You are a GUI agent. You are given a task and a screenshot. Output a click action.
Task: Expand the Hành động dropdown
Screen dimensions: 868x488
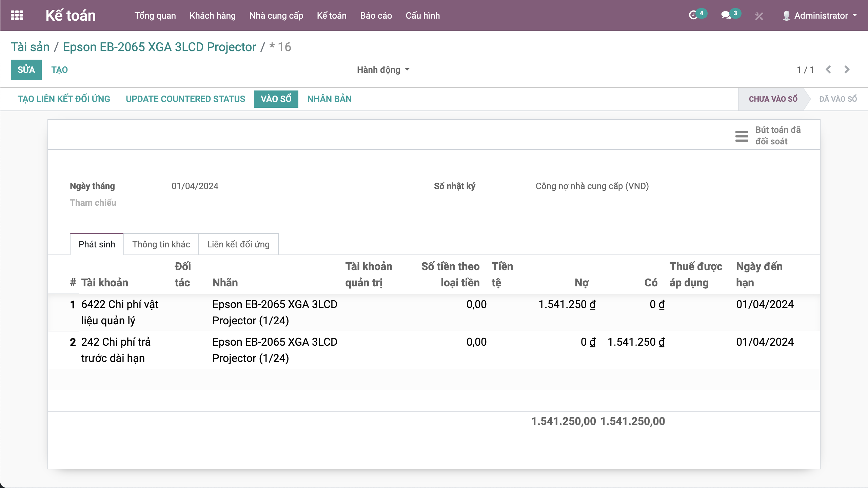pyautogui.click(x=383, y=70)
